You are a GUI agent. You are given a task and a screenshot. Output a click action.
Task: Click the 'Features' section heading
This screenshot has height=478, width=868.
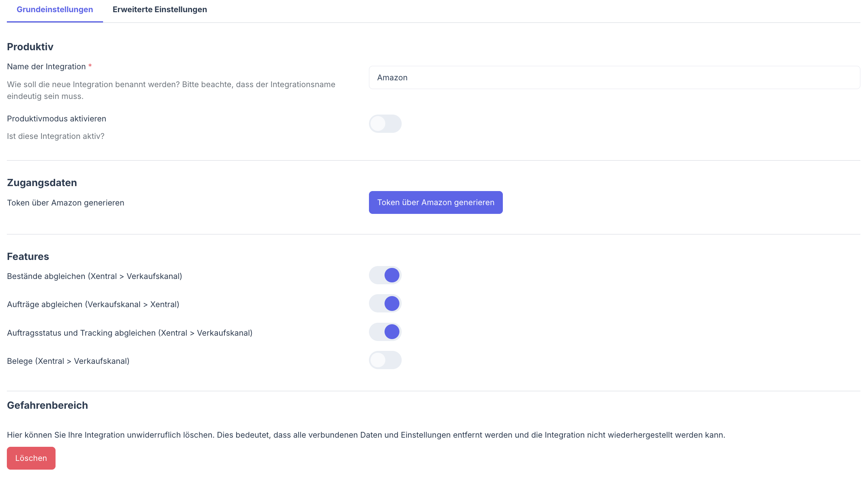28,257
